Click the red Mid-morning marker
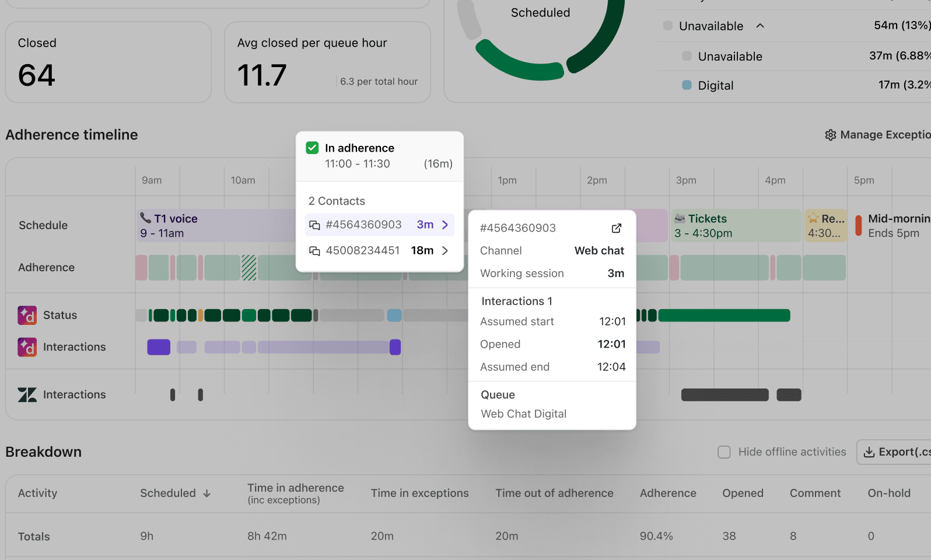 [859, 226]
